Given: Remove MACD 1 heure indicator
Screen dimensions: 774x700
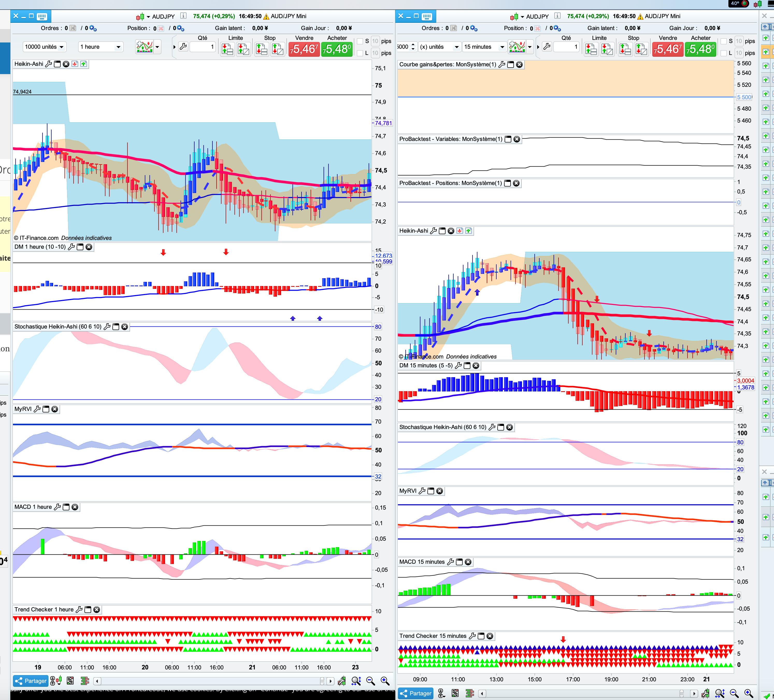Looking at the screenshot, I should (x=75, y=507).
